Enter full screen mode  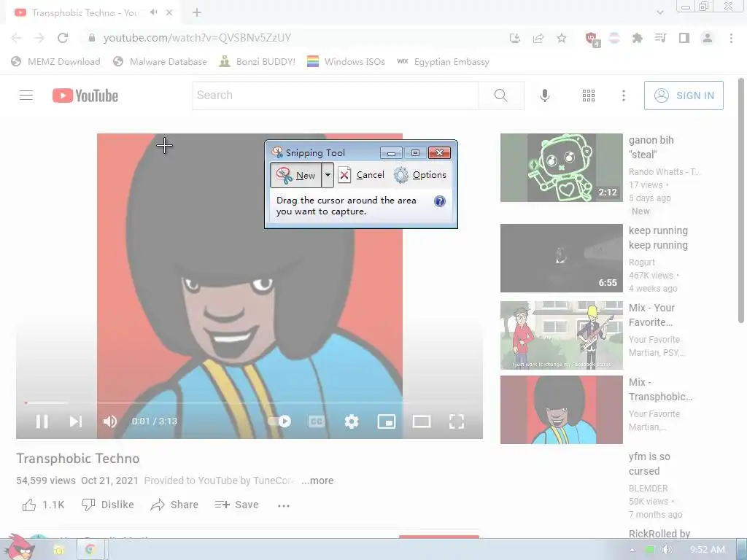pos(457,421)
